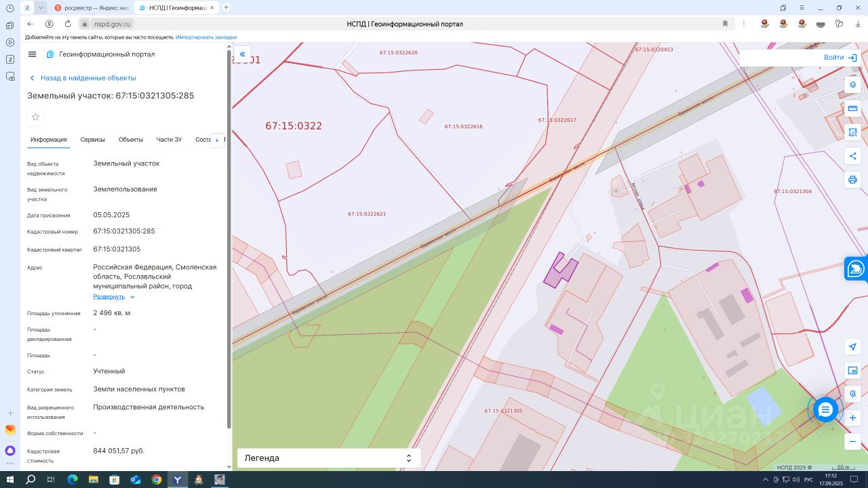Print the map

click(x=853, y=180)
